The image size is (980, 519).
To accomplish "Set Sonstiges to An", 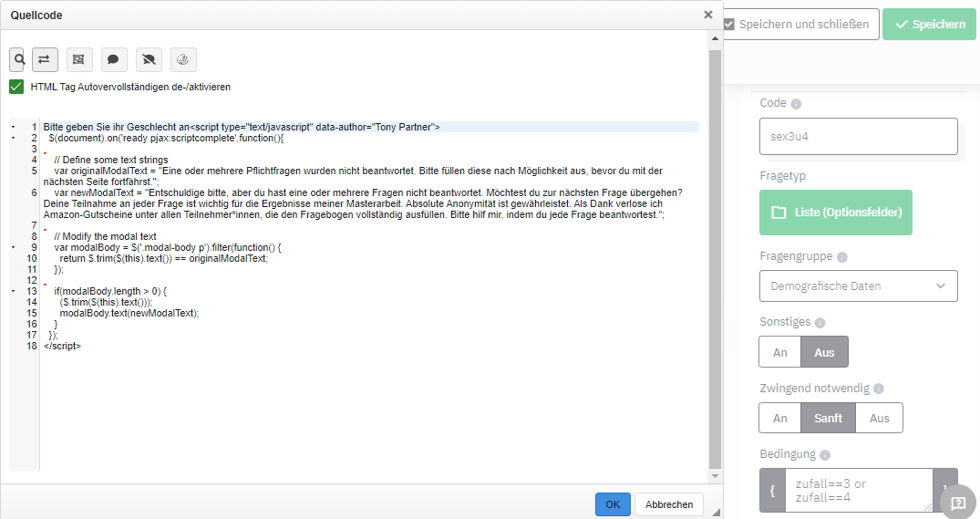I will coord(780,352).
